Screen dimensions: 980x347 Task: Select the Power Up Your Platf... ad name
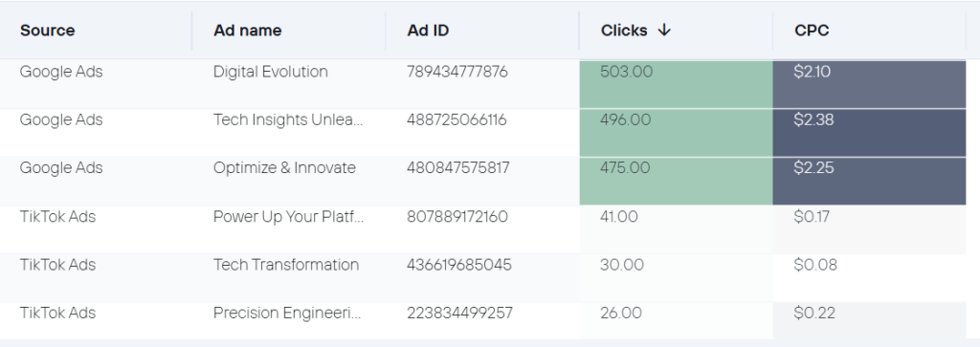point(289,217)
